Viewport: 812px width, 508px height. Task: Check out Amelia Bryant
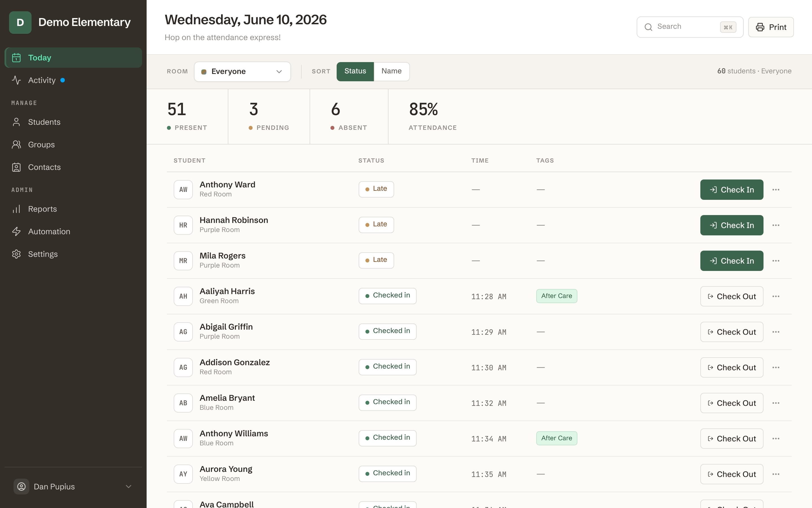731,403
